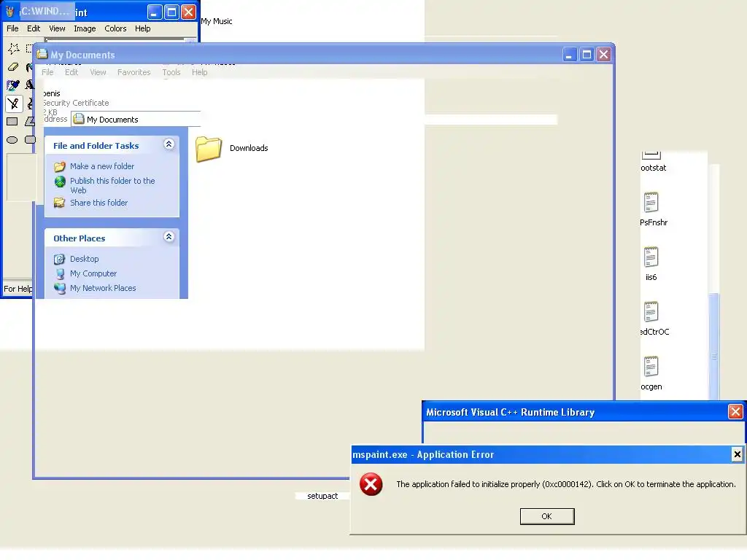Open the My Documents address combo box
Viewport: 747px width, 560px height.
(136, 119)
